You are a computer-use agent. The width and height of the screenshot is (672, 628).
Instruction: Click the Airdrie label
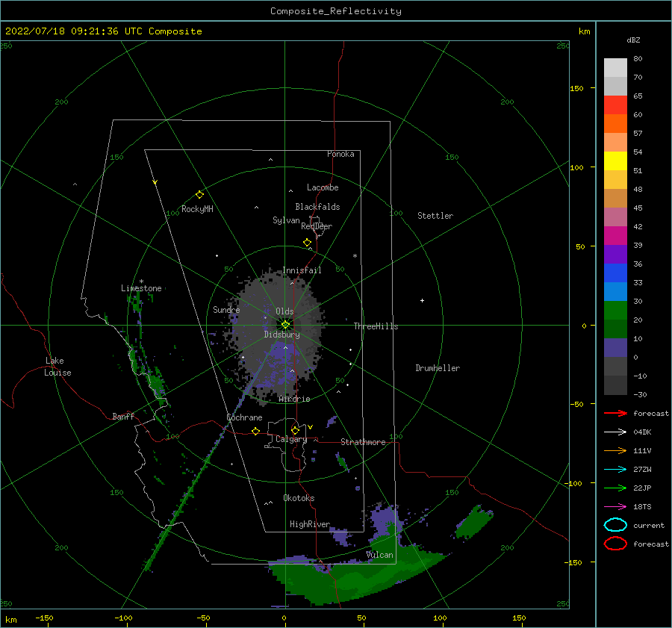(x=294, y=399)
